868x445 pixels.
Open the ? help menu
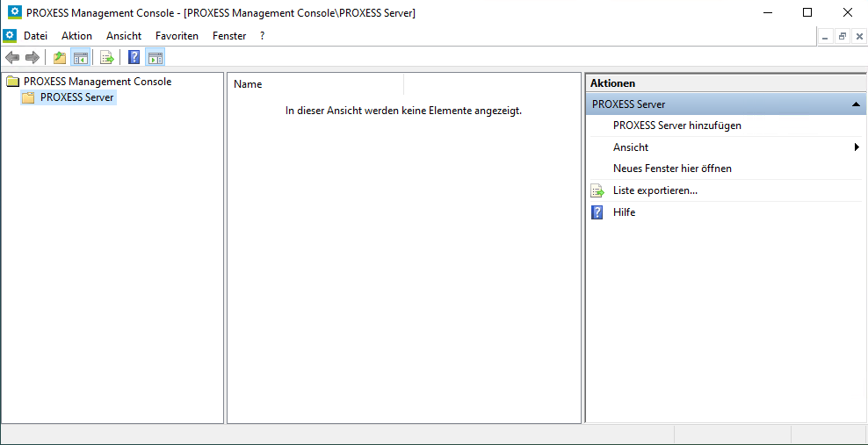[x=263, y=36]
